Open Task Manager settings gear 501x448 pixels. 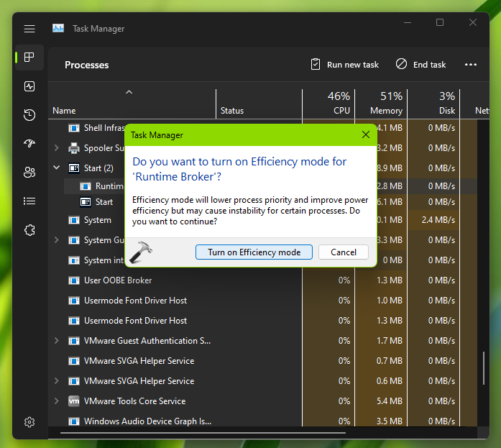29,422
